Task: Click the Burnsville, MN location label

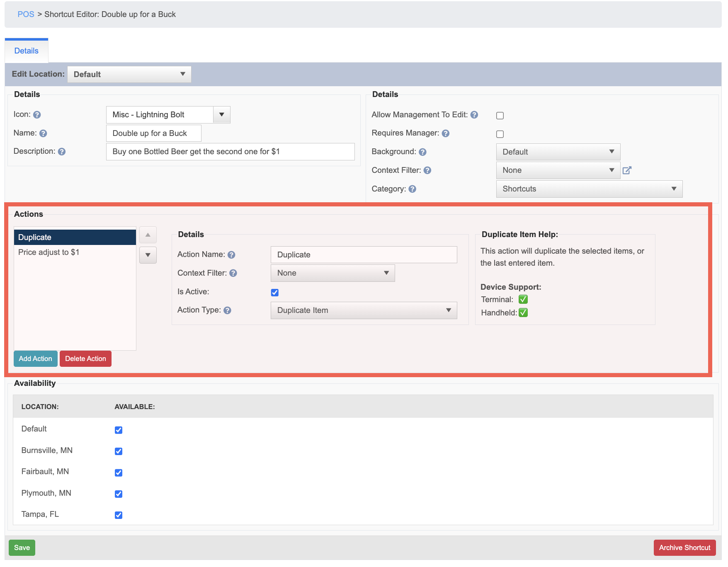Action: (x=47, y=451)
